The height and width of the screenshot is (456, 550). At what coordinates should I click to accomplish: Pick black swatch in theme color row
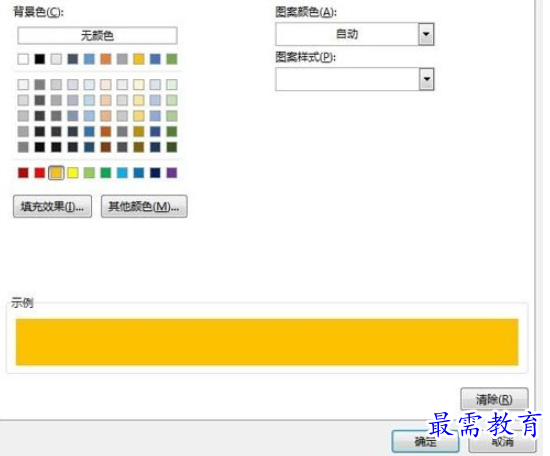[x=40, y=59]
